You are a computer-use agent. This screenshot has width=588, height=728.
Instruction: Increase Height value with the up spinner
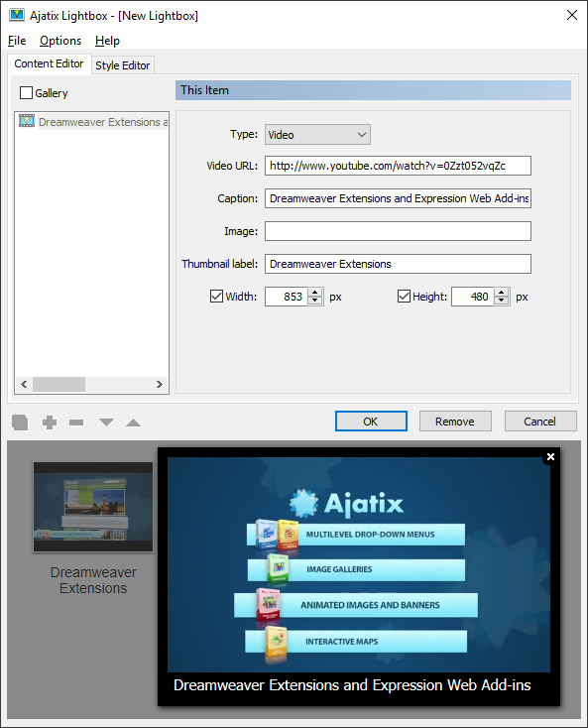click(x=501, y=292)
